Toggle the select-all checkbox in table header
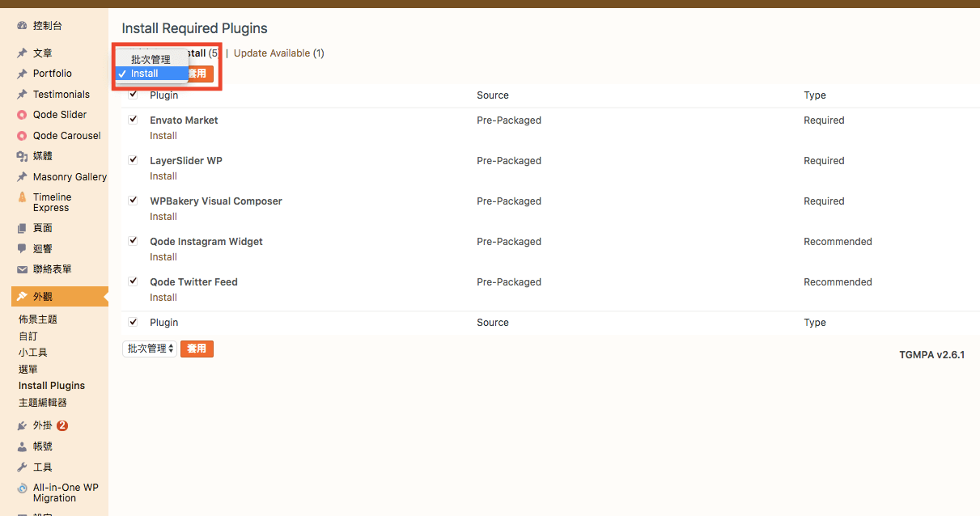The image size is (980, 516). point(134,95)
